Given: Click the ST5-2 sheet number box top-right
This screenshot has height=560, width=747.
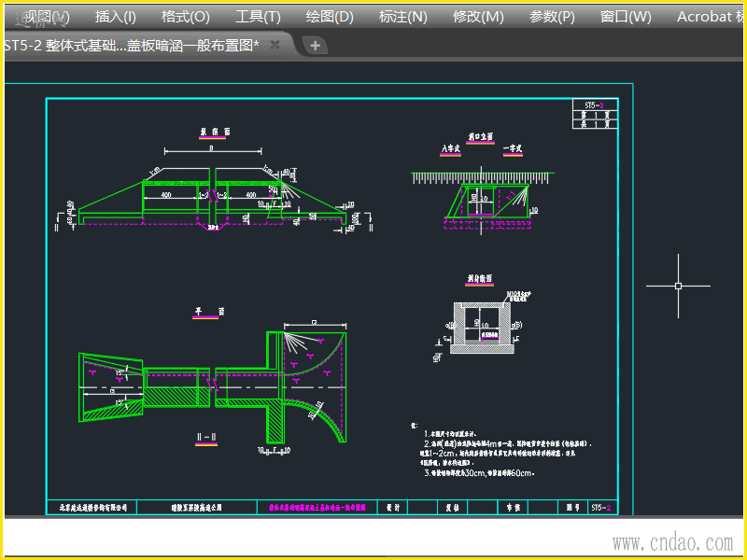Looking at the screenshot, I should 594,106.
